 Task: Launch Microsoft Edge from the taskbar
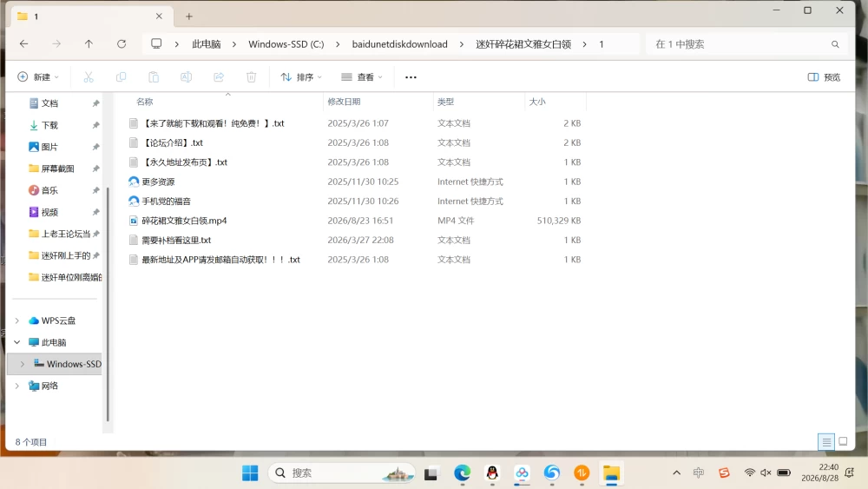(463, 473)
